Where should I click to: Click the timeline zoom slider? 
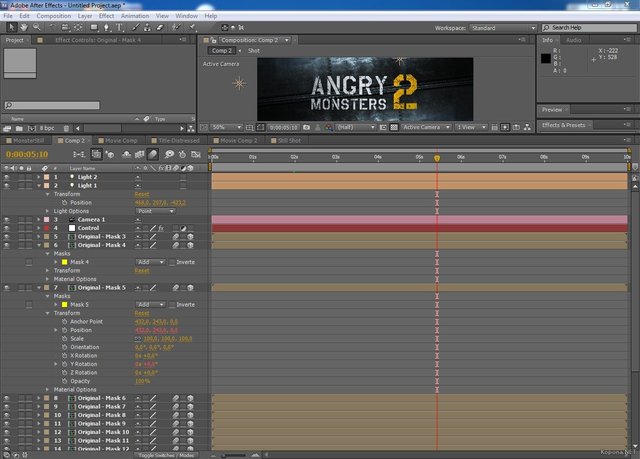pyautogui.click(x=234, y=455)
